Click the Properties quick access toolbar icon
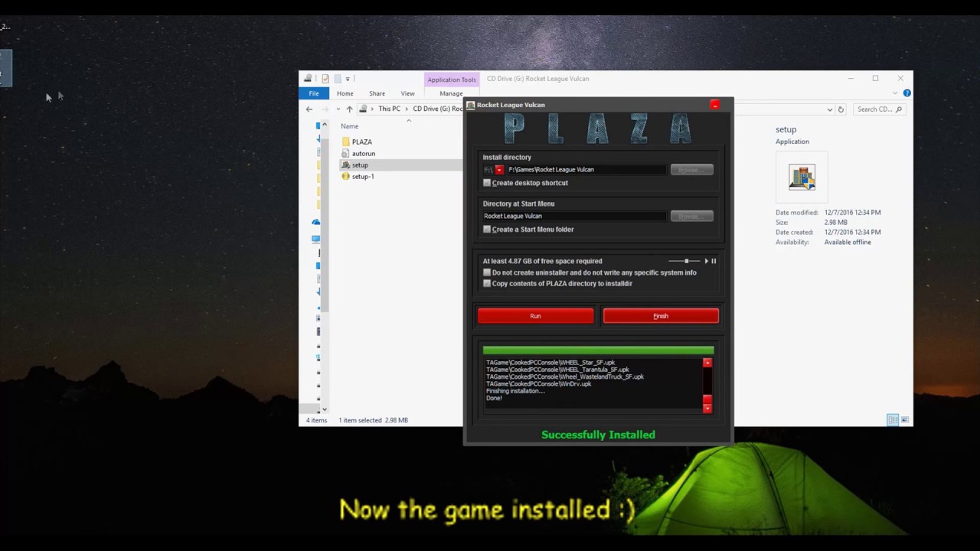This screenshot has height=551, width=980. (x=325, y=79)
